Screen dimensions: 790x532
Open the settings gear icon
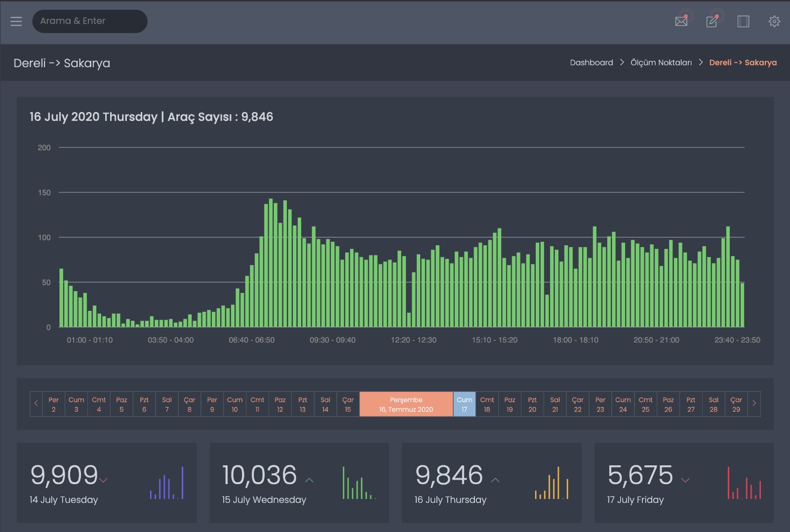(x=774, y=21)
